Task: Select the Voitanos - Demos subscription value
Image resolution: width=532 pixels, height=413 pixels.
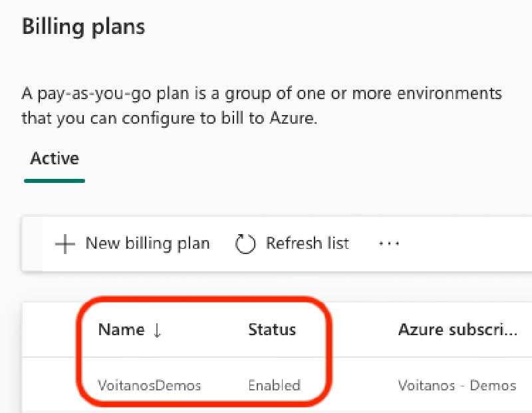Action: point(459,385)
